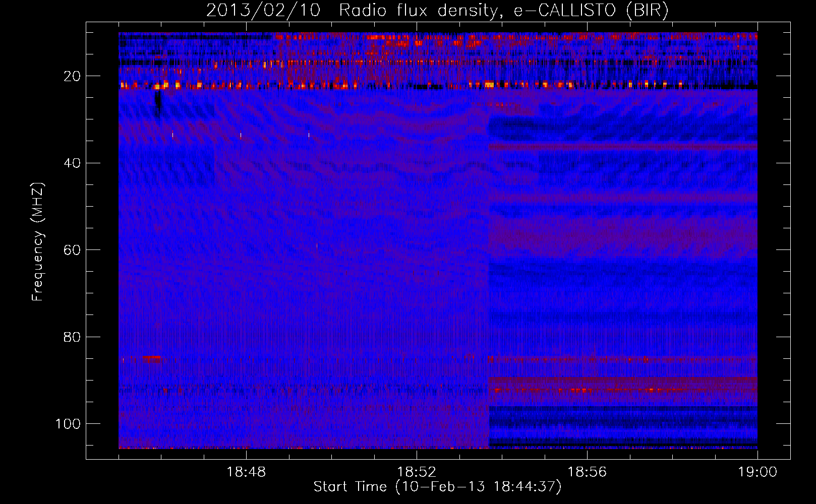Click the '18:48' time tick label
The width and height of the screenshot is (816, 504).
[246, 472]
